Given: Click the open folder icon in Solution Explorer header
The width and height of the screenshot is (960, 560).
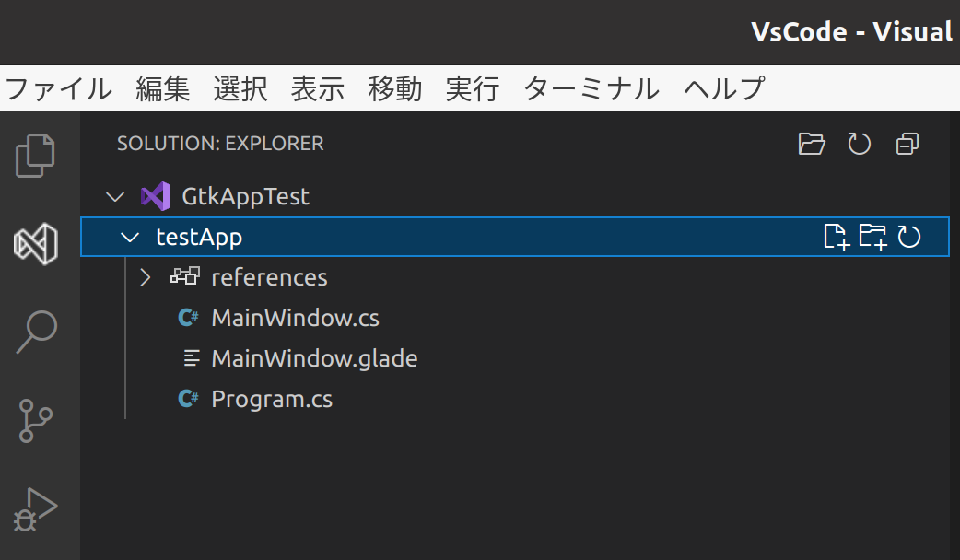Looking at the screenshot, I should click(811, 144).
